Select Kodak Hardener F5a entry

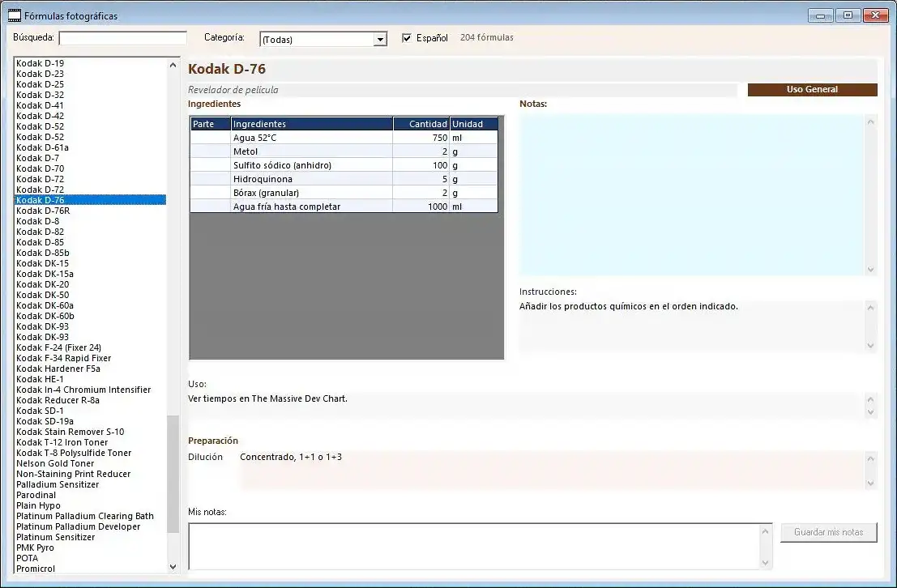pos(90,369)
